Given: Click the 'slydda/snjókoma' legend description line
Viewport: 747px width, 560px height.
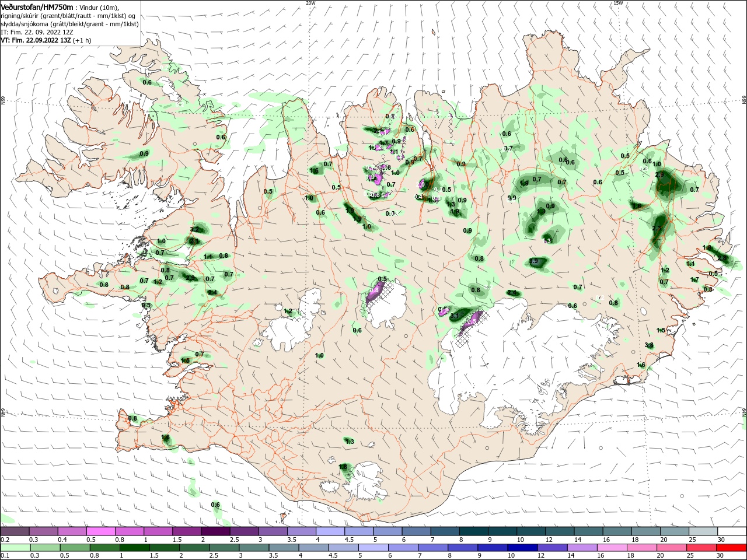Looking at the screenshot, I should [x=69, y=24].
